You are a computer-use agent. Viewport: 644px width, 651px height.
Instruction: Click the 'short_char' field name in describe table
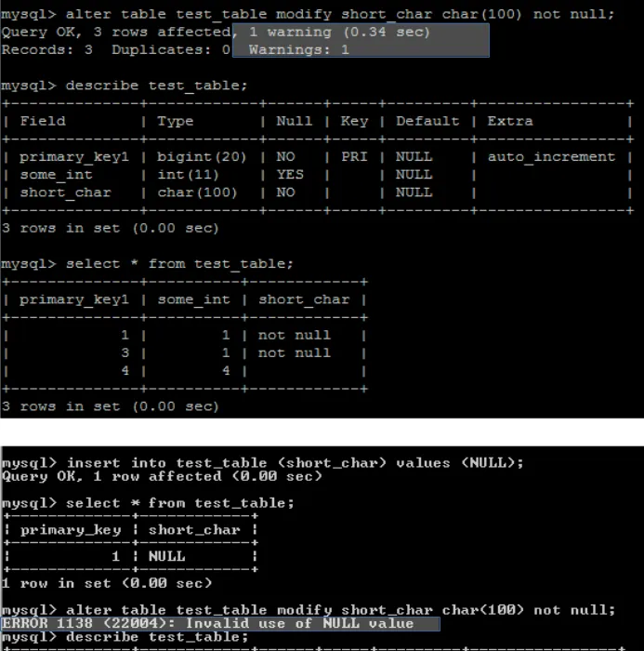66,193
